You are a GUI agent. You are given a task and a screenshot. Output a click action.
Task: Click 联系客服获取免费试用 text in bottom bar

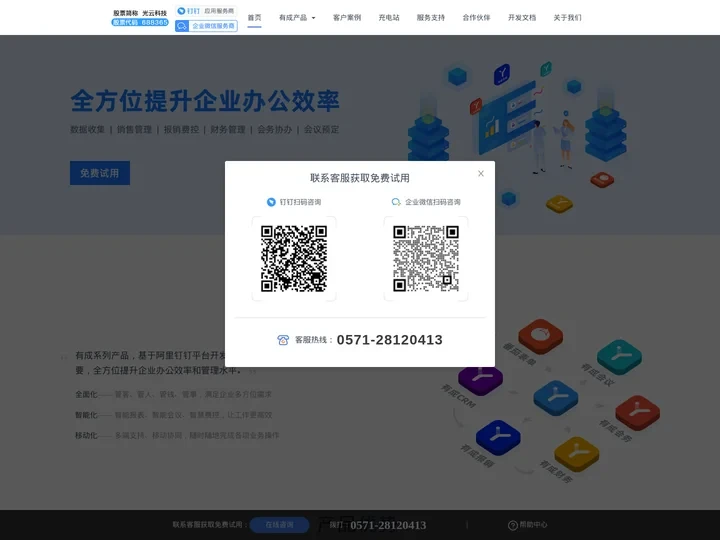click(x=210, y=524)
